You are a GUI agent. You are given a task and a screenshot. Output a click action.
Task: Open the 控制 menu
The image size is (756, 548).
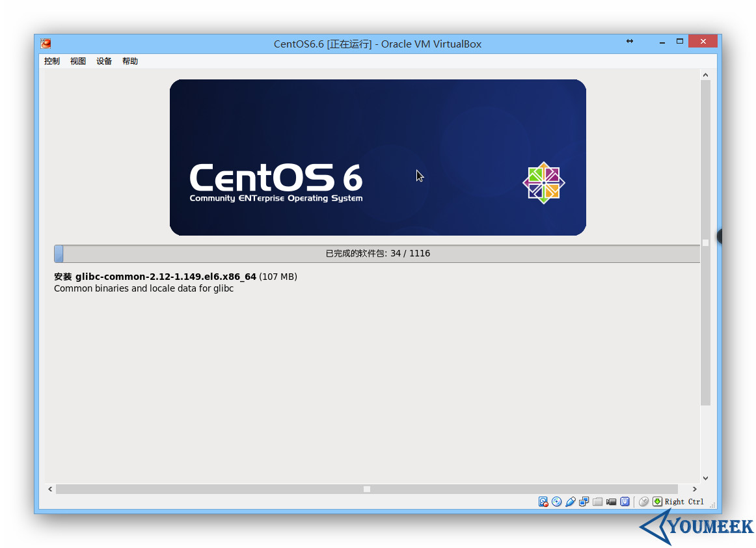(x=51, y=61)
